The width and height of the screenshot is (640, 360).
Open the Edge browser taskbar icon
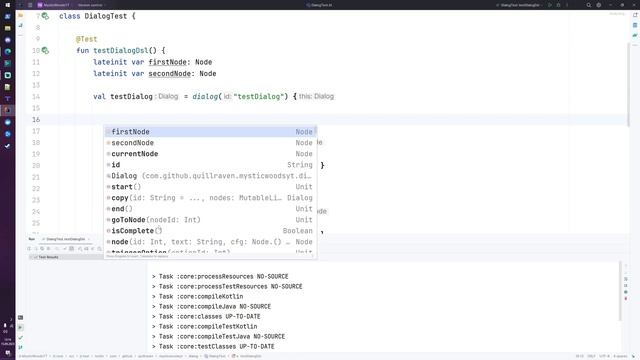click(7, 52)
